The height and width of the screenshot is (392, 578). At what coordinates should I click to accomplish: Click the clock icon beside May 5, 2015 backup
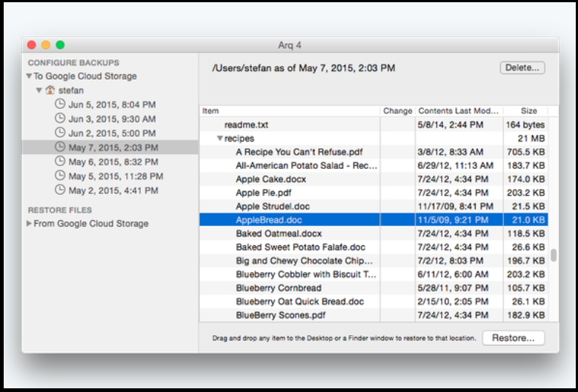[60, 176]
